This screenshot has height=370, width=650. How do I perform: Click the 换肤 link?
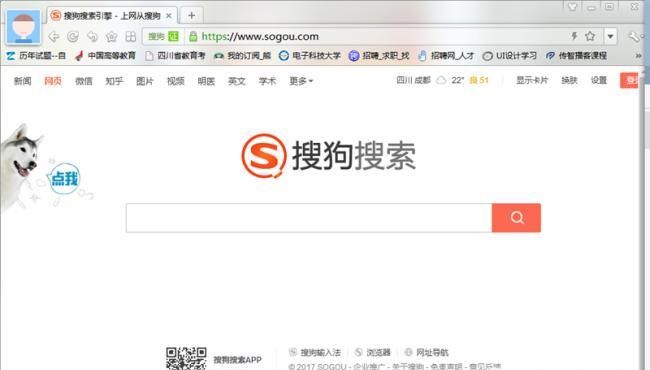click(569, 80)
